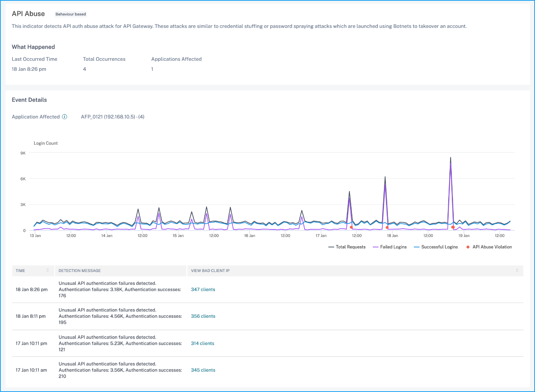
Task: Click the Applications Affected label
Action: tap(177, 59)
